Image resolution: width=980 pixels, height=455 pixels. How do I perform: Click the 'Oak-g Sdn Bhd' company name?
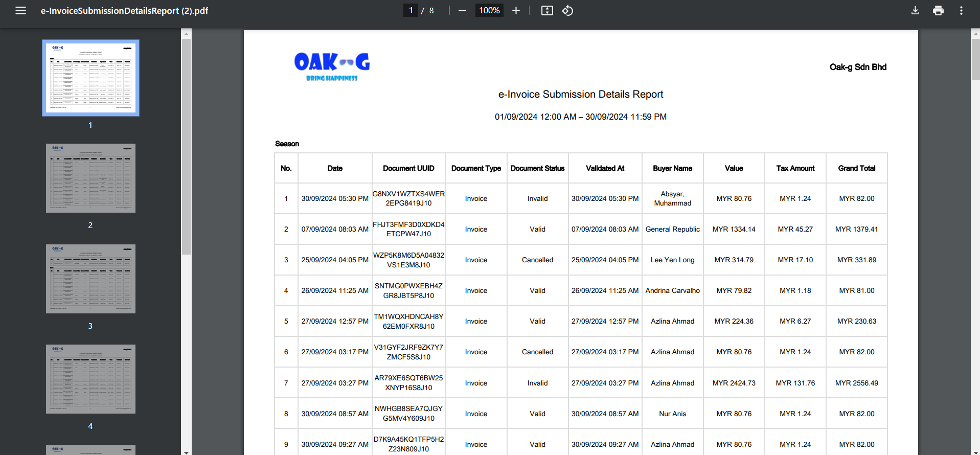[x=858, y=67]
